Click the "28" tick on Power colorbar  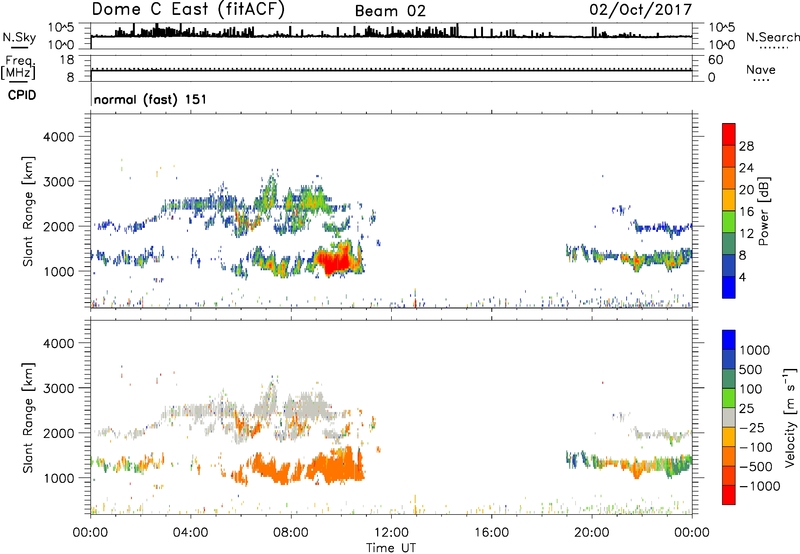746,146
